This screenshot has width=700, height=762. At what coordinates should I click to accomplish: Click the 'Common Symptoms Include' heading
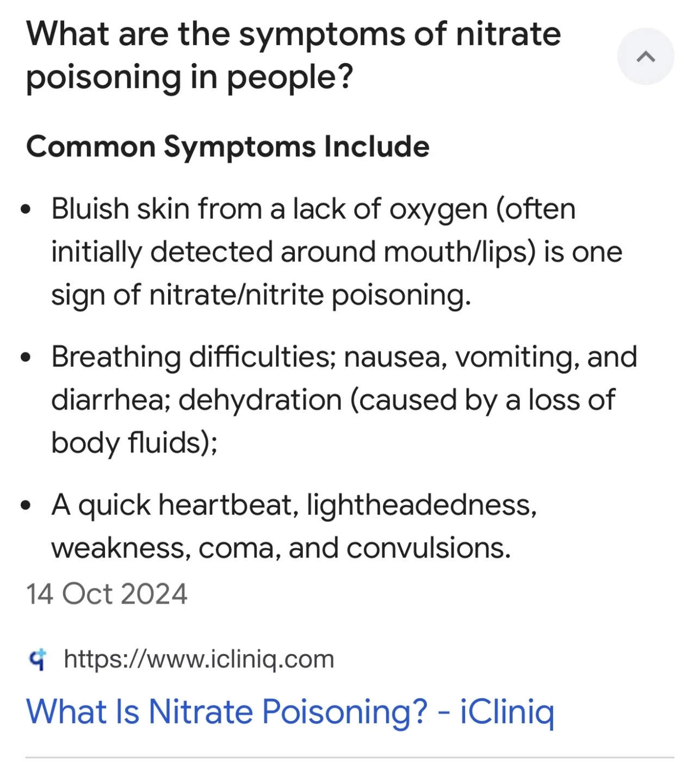tap(227, 147)
